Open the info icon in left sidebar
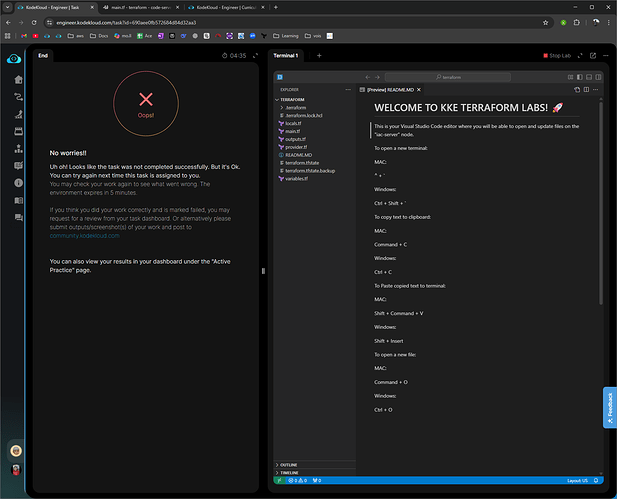This screenshot has width=617, height=499. click(x=17, y=183)
